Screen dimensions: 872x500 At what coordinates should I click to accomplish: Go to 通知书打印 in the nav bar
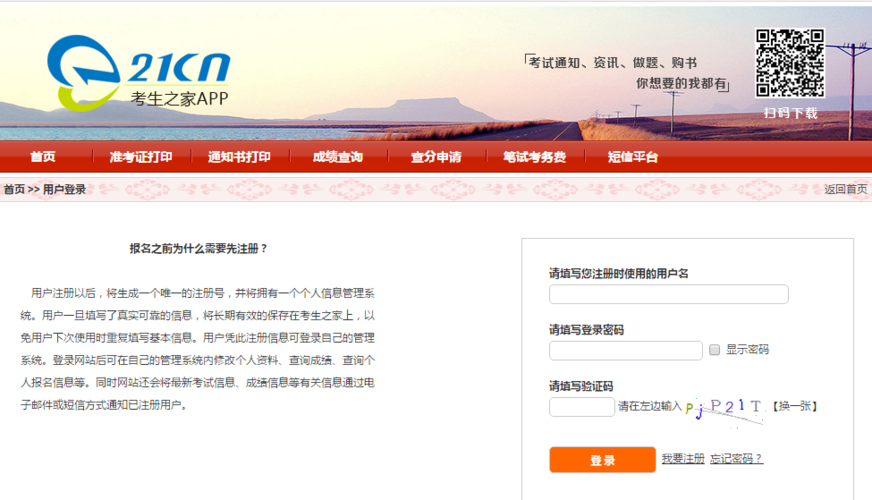(x=239, y=157)
